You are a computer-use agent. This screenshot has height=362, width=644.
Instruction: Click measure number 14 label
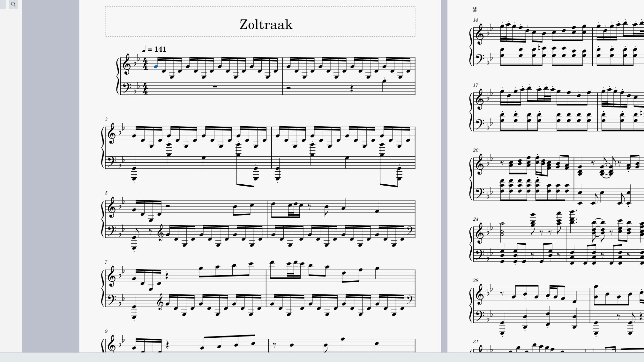click(476, 20)
